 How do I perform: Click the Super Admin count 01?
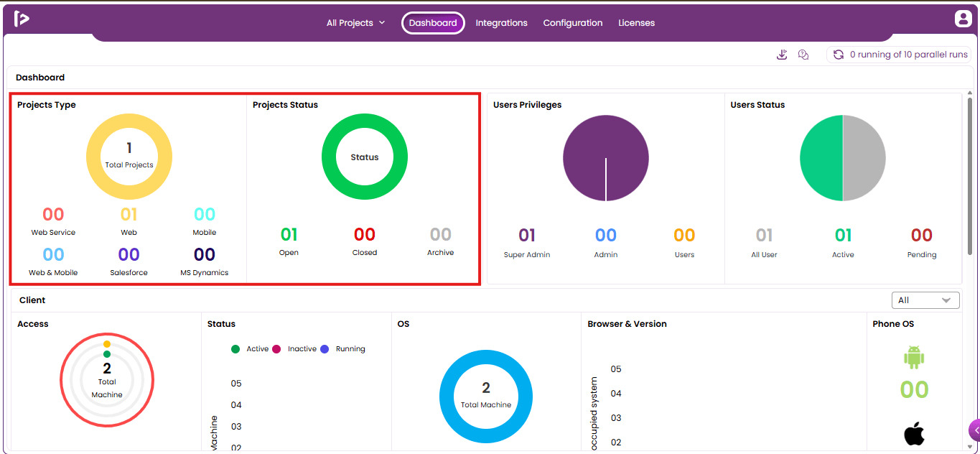(x=527, y=235)
